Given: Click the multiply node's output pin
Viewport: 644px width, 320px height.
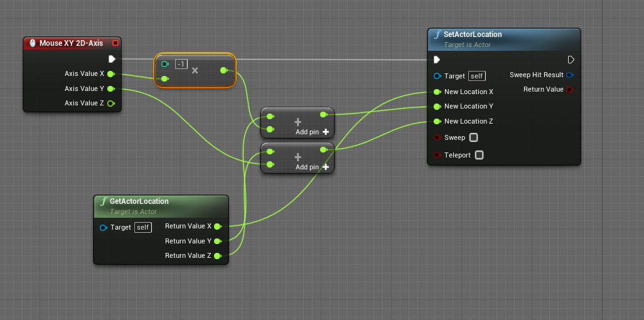Looking at the screenshot, I should 223,71.
